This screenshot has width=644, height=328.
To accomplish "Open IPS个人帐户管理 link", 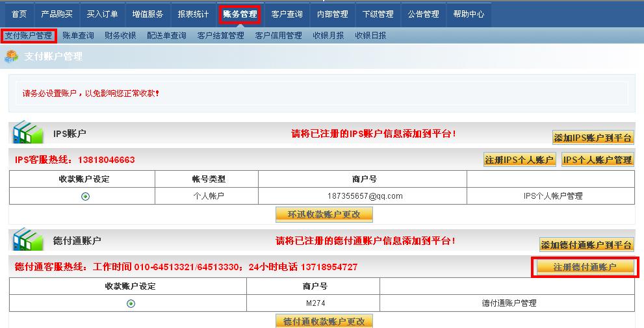I will (553, 196).
